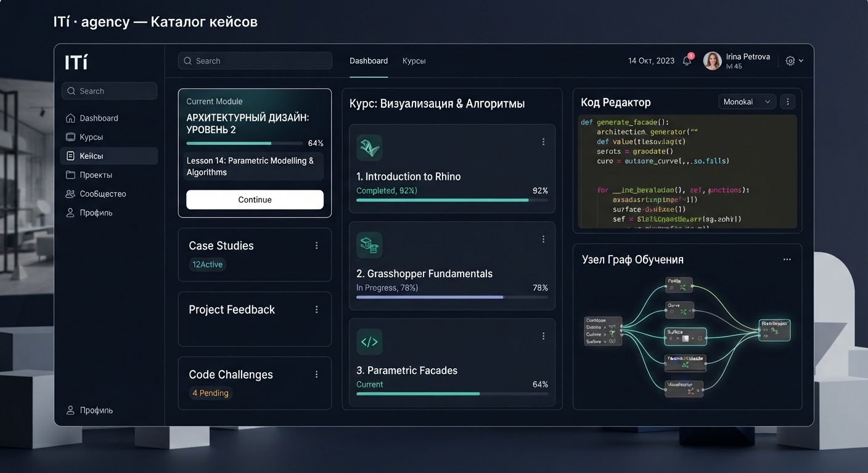Click the Parametric Facades code icon
Screen dimensions: 868x473
(369, 342)
